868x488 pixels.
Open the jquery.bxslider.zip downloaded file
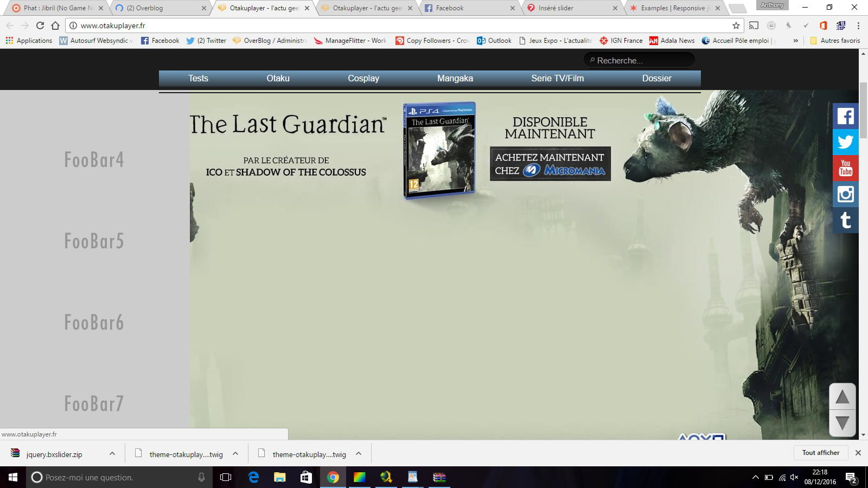54,454
